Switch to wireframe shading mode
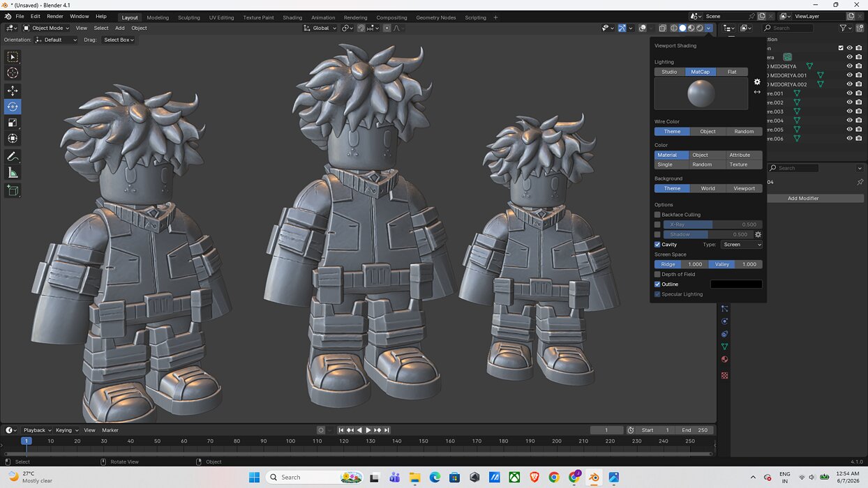This screenshot has width=868, height=488. [674, 28]
